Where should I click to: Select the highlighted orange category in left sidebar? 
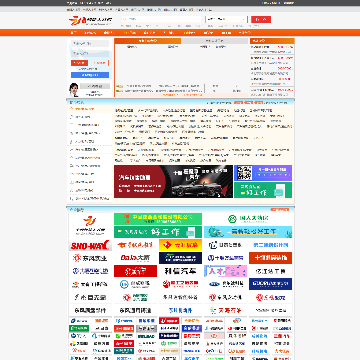click(x=90, y=109)
